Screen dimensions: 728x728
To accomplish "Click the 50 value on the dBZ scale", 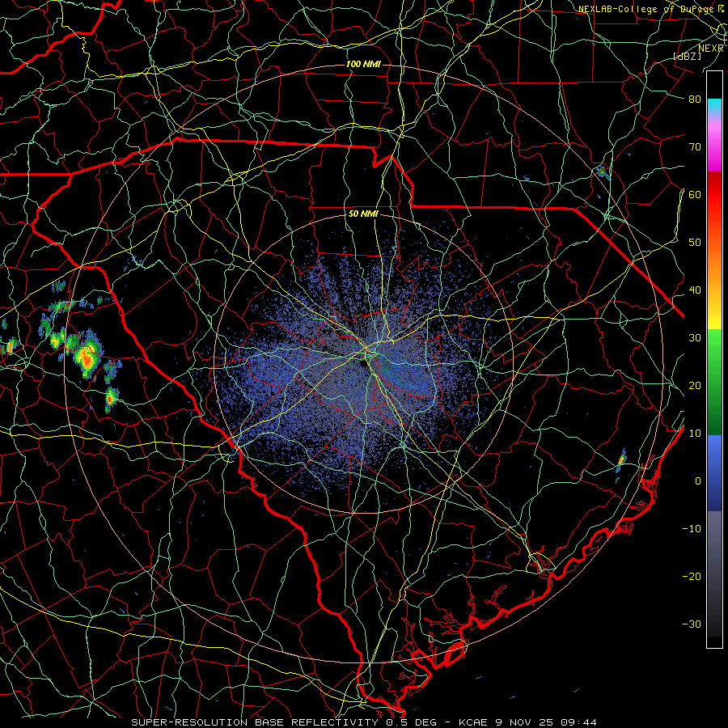I will pyautogui.click(x=695, y=243).
